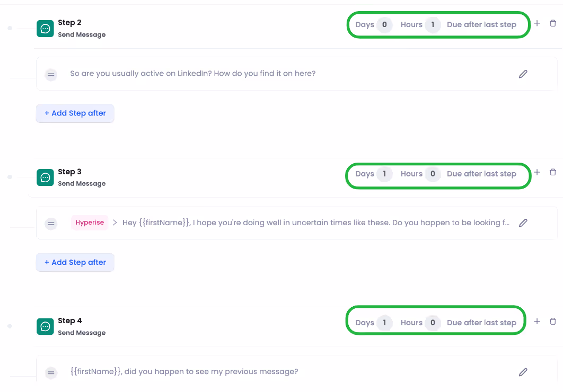Edit Step 4's follow-up message via pencil icon
Viewport: 563px width, 392px height.
tap(523, 372)
